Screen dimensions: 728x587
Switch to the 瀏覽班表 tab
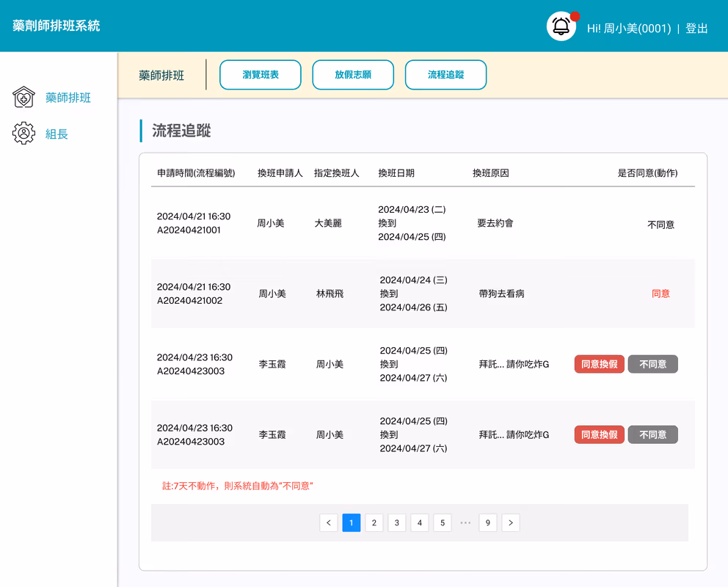[x=260, y=75]
